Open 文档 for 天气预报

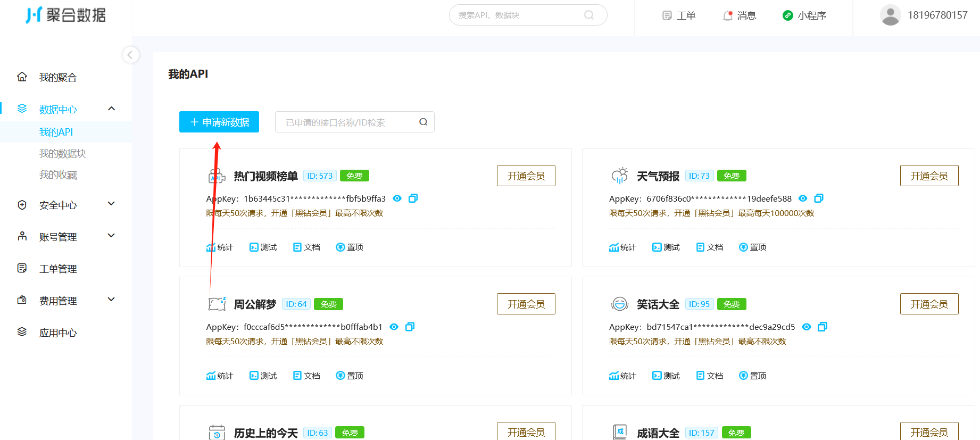[x=710, y=247]
